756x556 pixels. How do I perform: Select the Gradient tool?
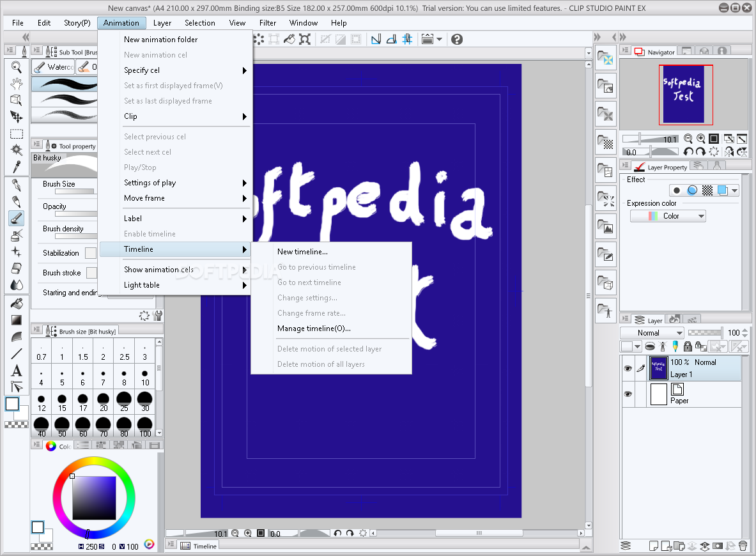(17, 320)
